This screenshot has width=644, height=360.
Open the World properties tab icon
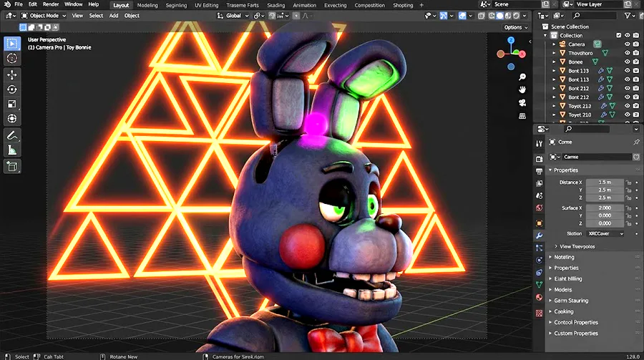540,208
